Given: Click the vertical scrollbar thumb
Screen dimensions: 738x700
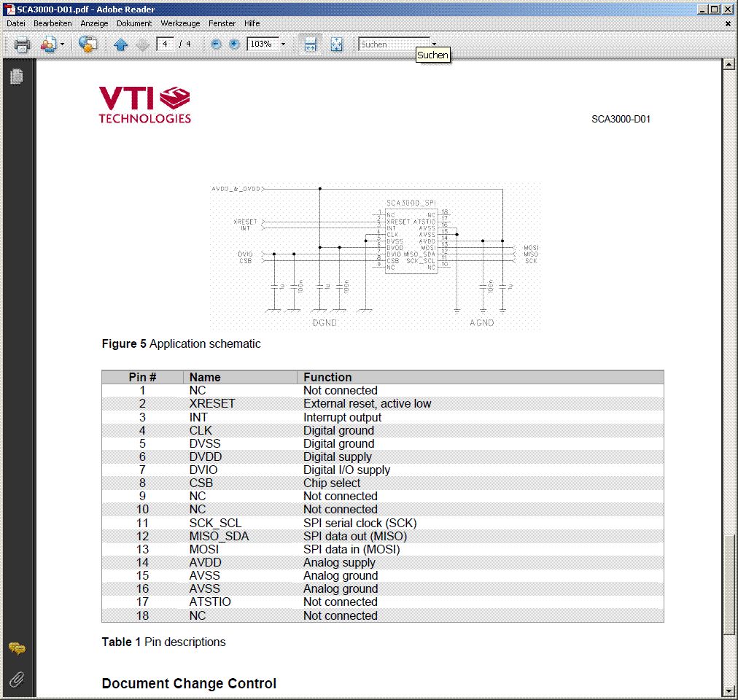Looking at the screenshot, I should point(729,585).
